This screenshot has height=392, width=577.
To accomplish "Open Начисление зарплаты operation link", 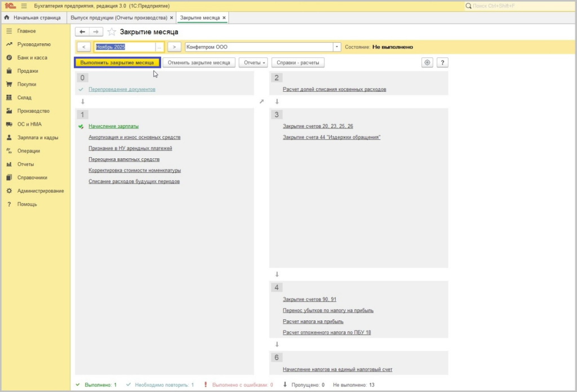I will [x=113, y=126].
